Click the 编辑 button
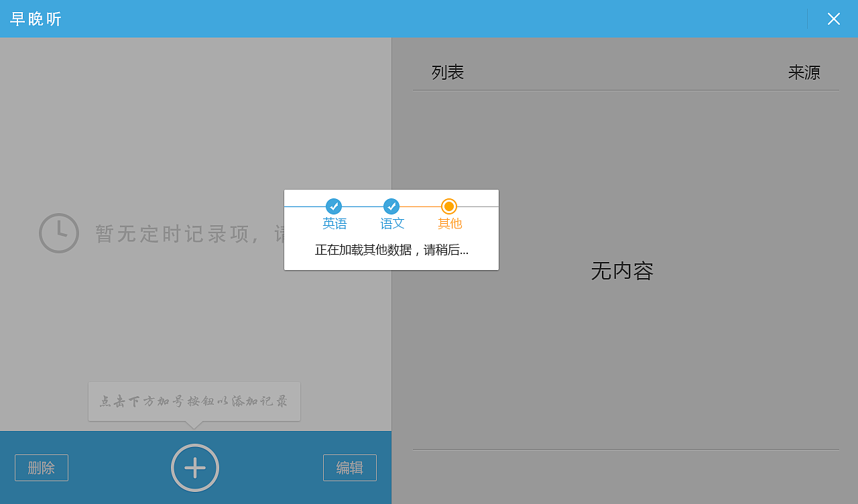This screenshot has height=504, width=858. coord(350,468)
